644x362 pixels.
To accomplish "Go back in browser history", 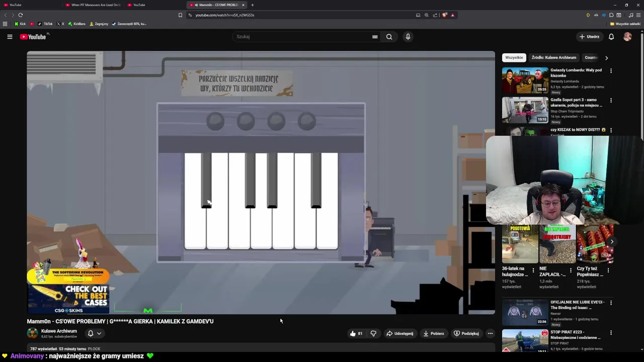I will [x=6, y=15].
